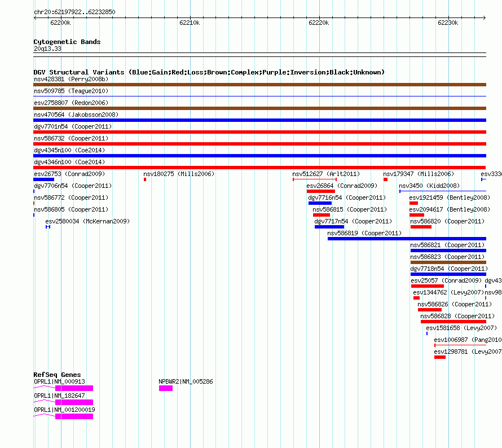
Task: Click NPBWR2|NM_005286 gene label
Action: (x=186, y=381)
